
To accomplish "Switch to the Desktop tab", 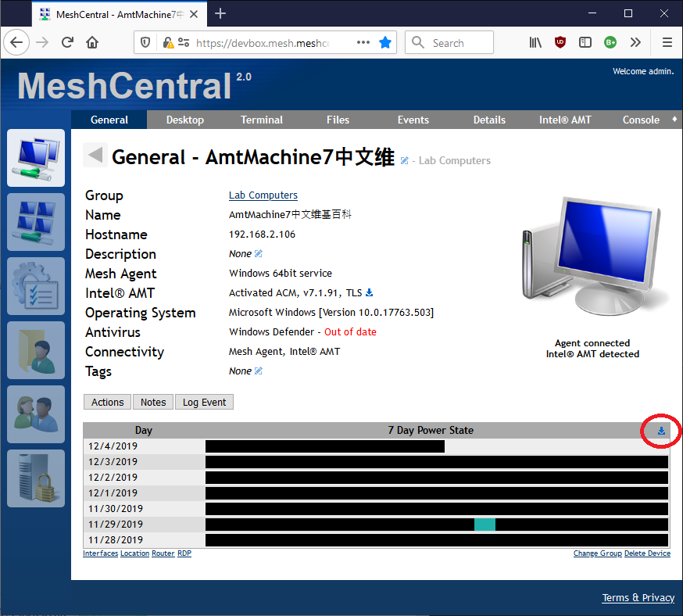I will tap(184, 120).
